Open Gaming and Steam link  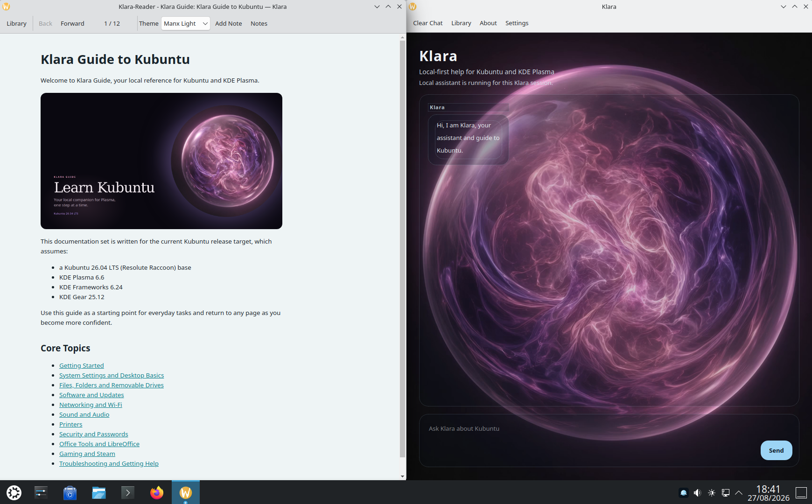[87, 454]
